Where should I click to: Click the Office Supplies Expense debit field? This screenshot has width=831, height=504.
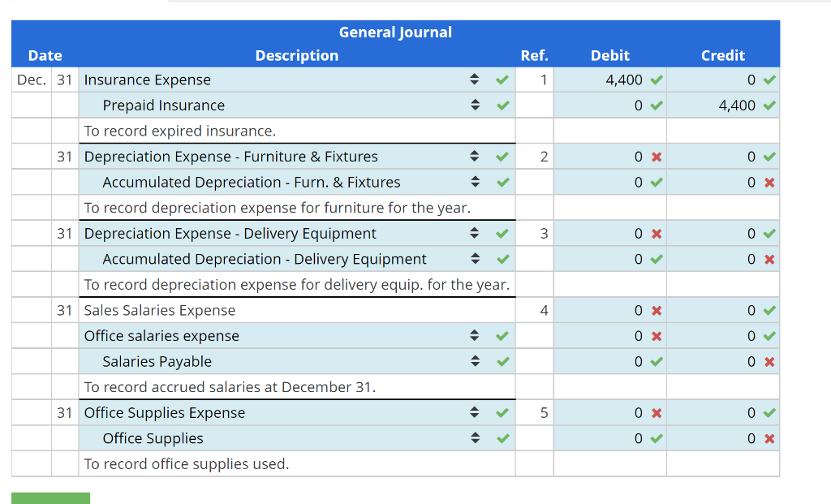[x=610, y=412]
